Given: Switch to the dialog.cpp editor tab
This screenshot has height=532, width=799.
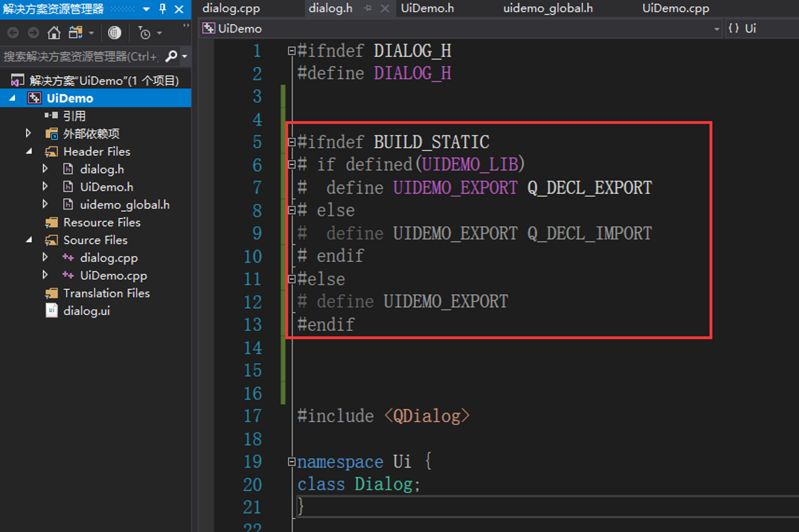Looking at the screenshot, I should pos(231,9).
